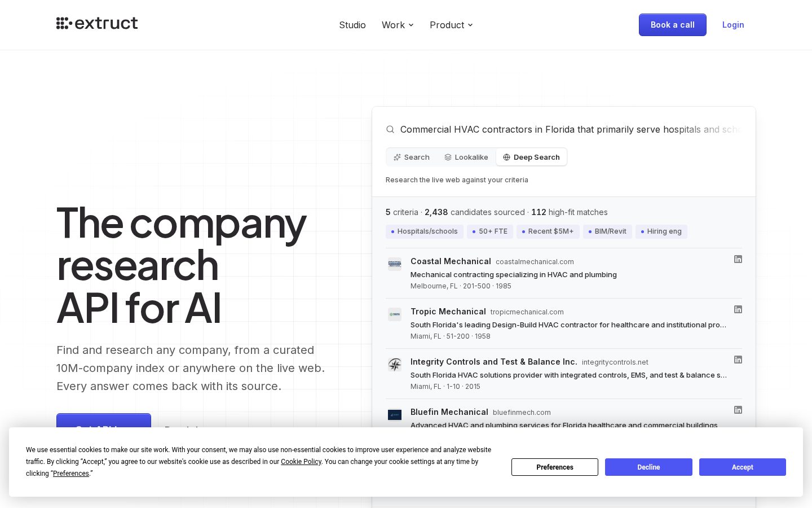The image size is (812, 508).
Task: Click the search magnifier icon
Action: 390,129
